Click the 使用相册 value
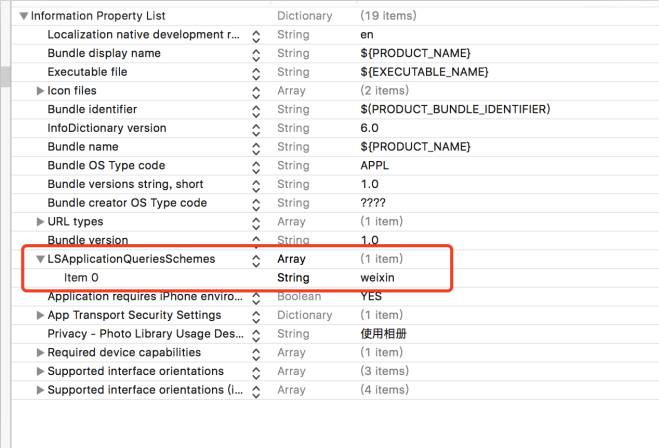This screenshot has height=448, width=659. tap(383, 334)
